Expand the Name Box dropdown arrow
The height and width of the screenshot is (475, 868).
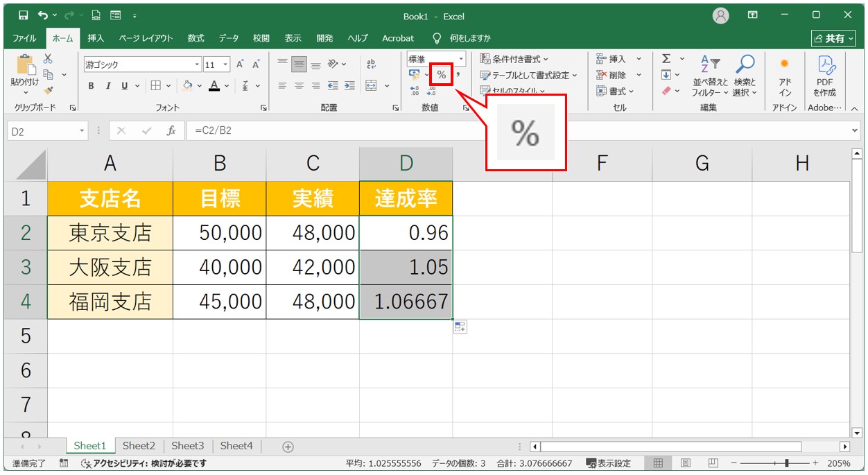pos(82,130)
